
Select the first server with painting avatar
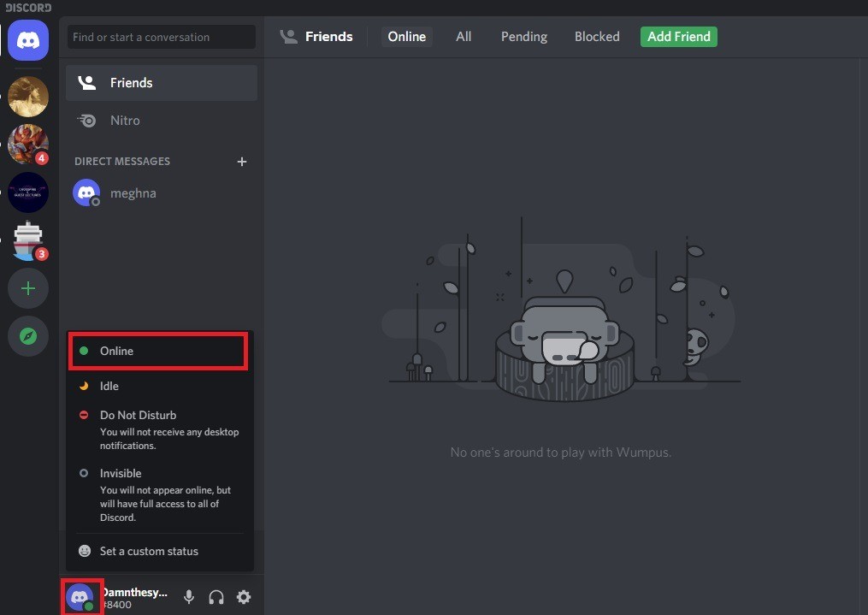pos(28,96)
